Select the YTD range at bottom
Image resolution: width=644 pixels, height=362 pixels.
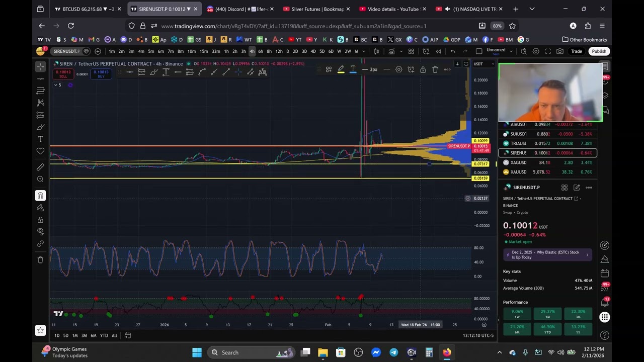point(104,336)
